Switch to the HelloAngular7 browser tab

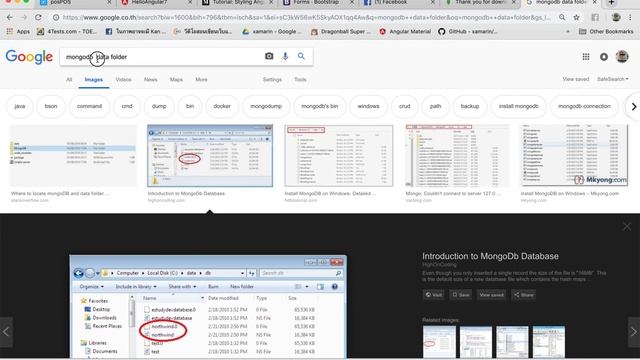click(x=156, y=3)
